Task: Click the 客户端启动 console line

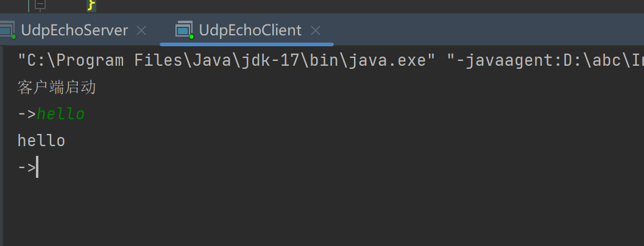Action: click(x=57, y=88)
